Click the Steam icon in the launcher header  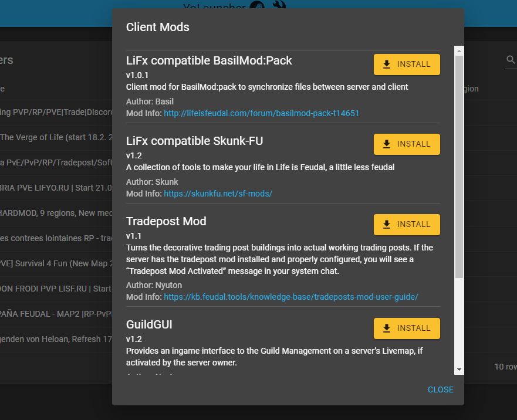pyautogui.click(x=257, y=5)
